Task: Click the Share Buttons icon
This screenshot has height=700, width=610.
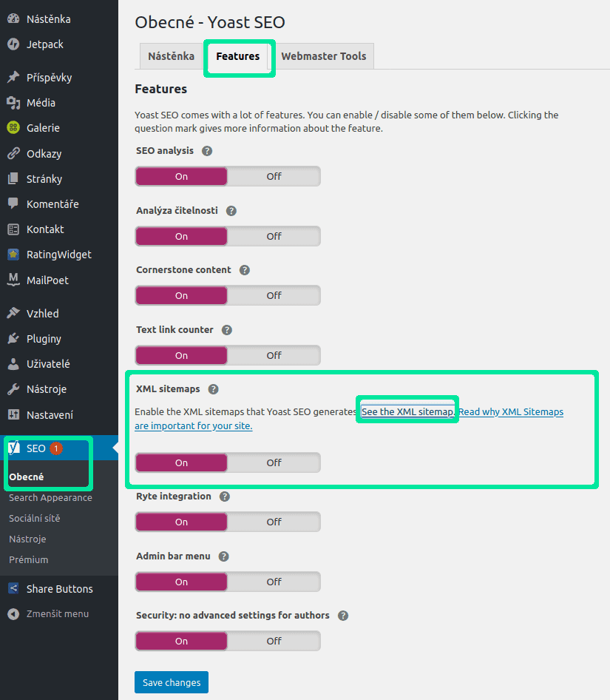Action: [x=13, y=588]
